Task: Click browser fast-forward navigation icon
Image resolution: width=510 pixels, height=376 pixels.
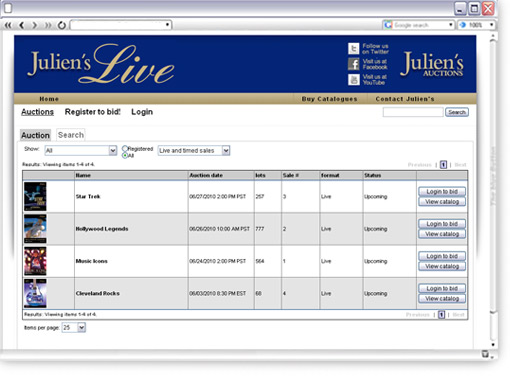Action: tap(48, 25)
